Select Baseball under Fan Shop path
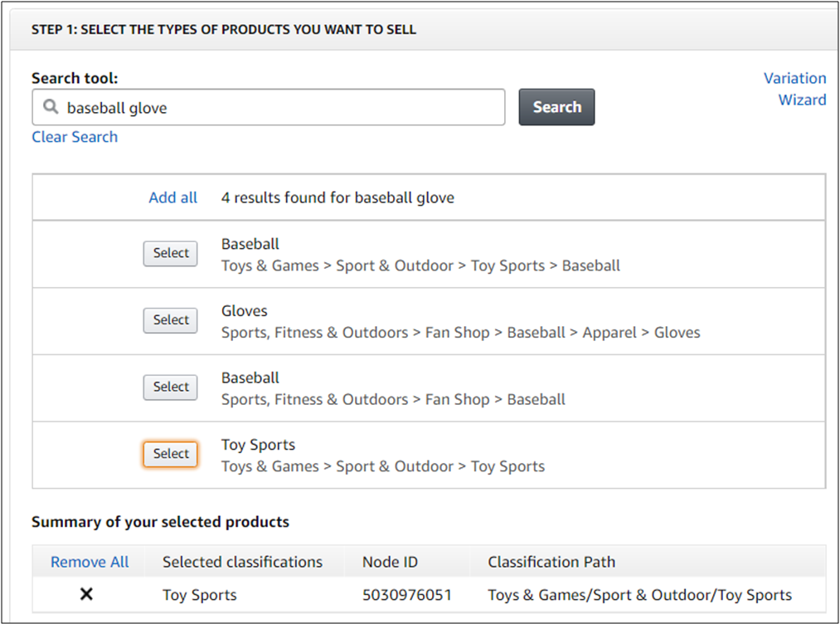 click(171, 388)
